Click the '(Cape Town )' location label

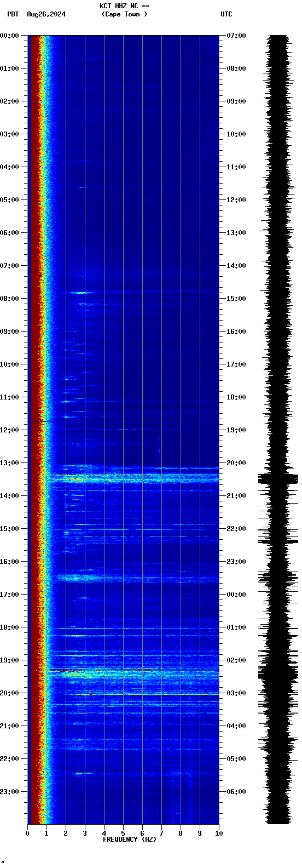[124, 14]
